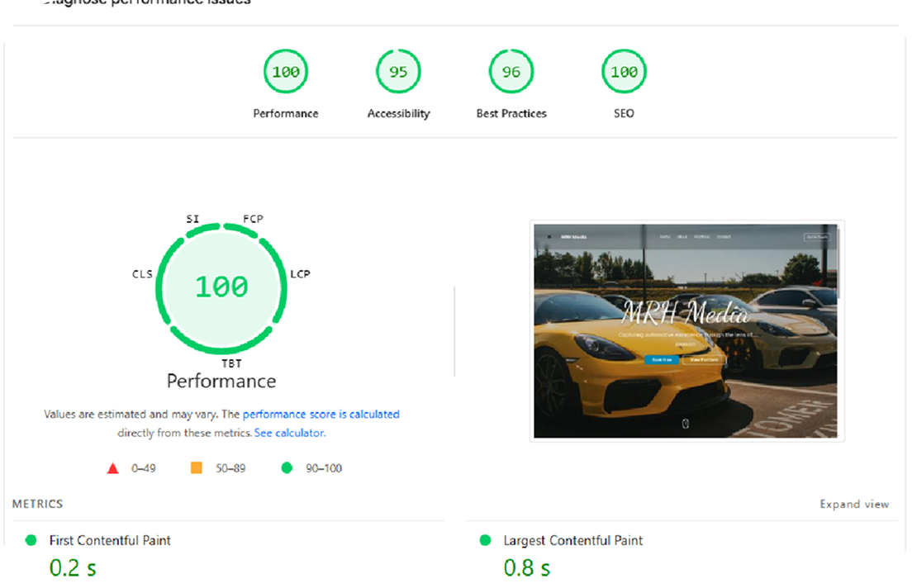Click the MRH Media website screenshot thumbnail
The width and height of the screenshot is (912, 588).
[687, 330]
